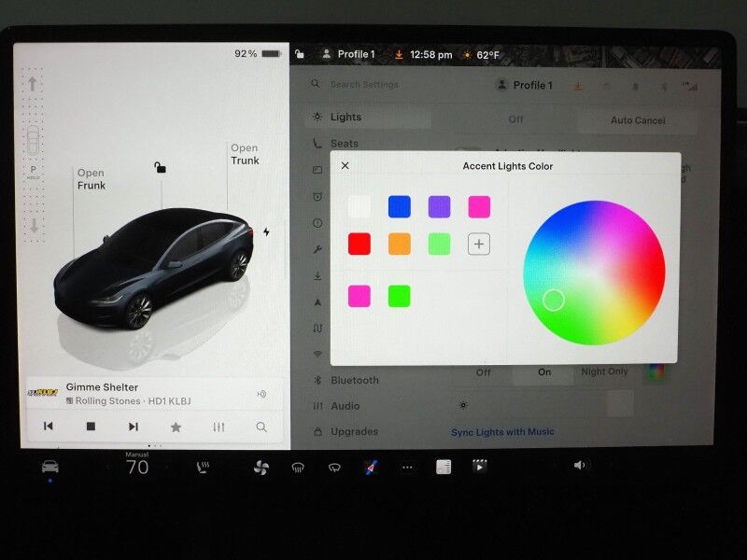
Task: Tap Open Trunk on the car view
Action: click(x=245, y=154)
